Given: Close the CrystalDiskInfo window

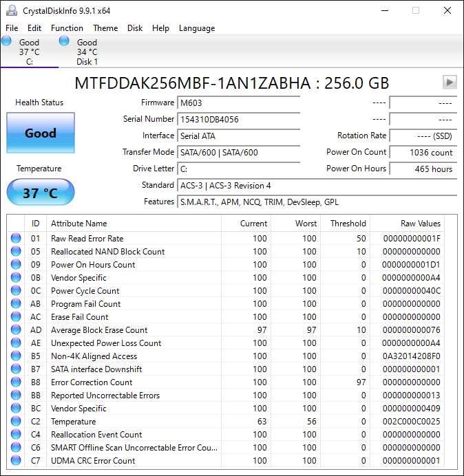Looking at the screenshot, I should pos(447,10).
